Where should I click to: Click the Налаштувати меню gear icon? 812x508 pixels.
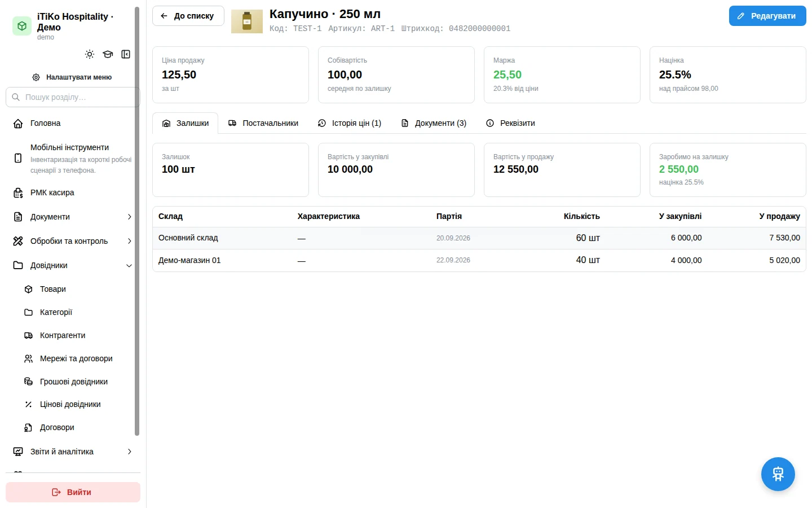pyautogui.click(x=36, y=77)
